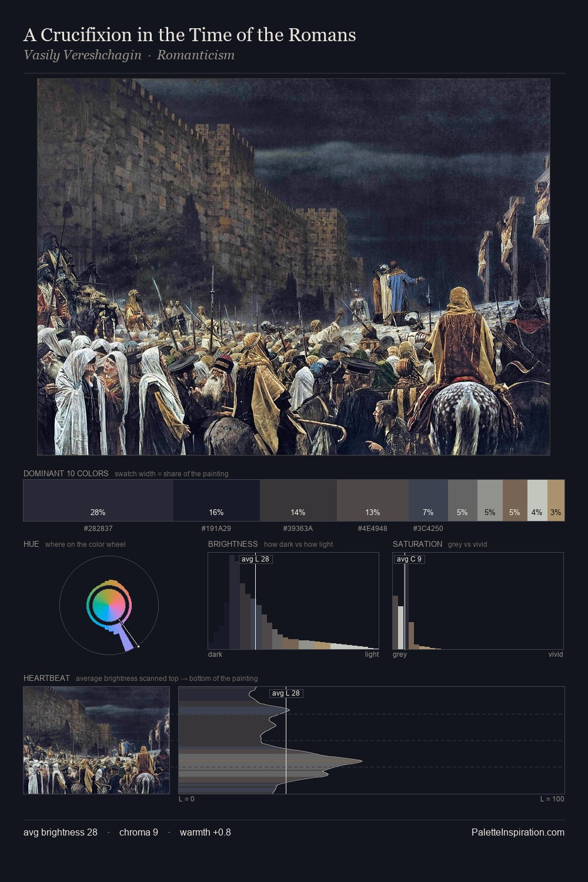Click 'warmth +0.8' in the footer
Image resolution: width=588 pixels, height=882 pixels.
click(205, 833)
